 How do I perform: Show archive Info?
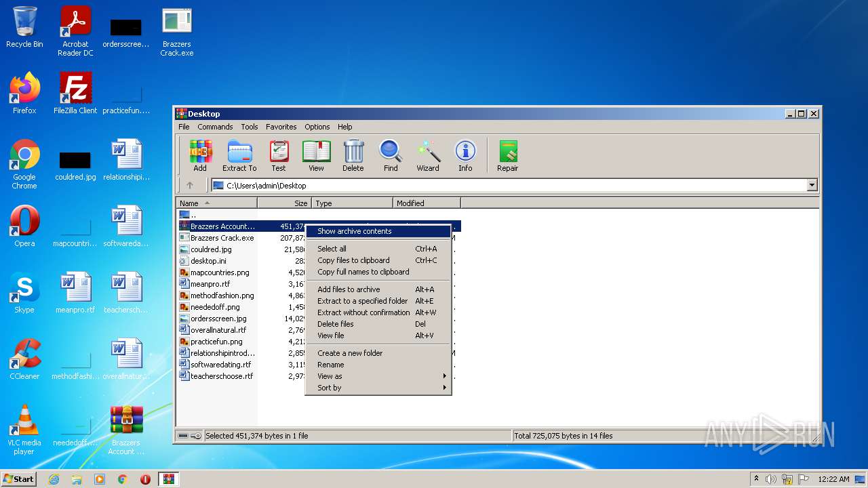(465, 156)
